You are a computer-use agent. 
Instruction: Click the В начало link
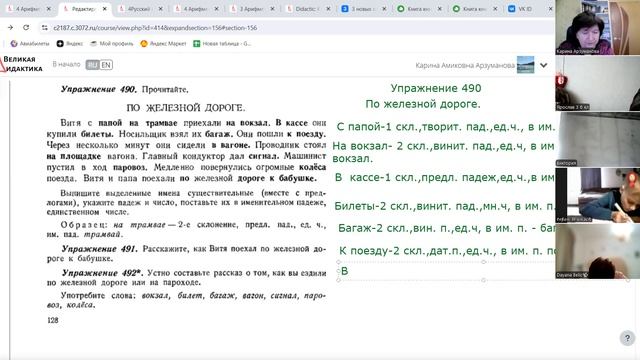tap(66, 64)
